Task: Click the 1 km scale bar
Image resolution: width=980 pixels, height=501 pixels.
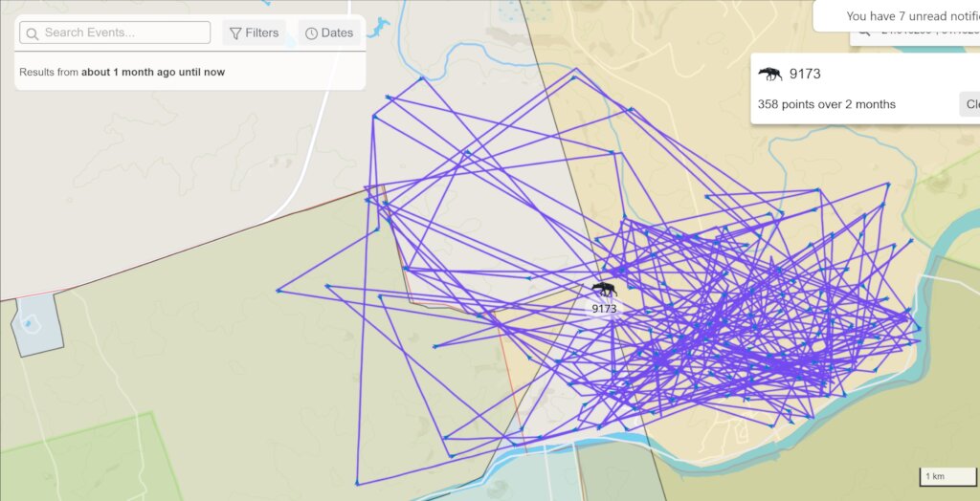Action: point(947,476)
